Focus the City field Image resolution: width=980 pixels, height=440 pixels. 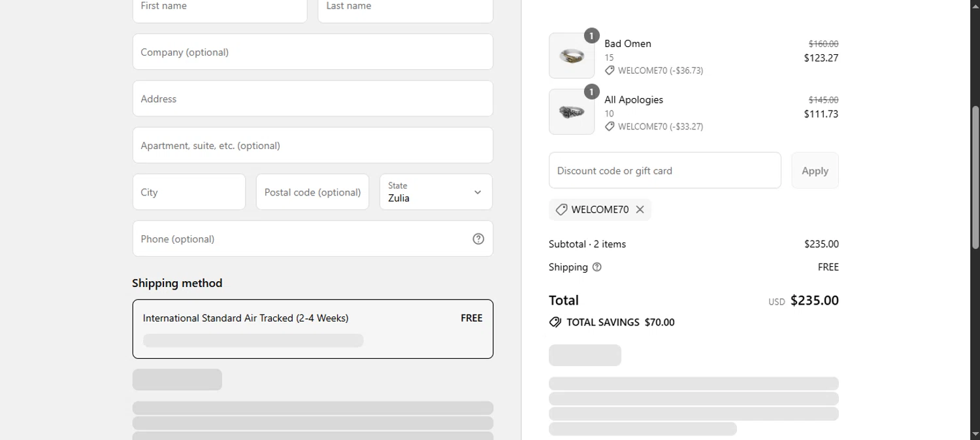[x=189, y=192]
